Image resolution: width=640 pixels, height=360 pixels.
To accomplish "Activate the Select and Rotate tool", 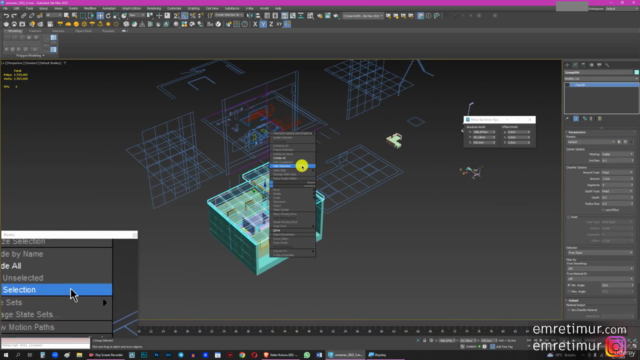I will [108, 16].
